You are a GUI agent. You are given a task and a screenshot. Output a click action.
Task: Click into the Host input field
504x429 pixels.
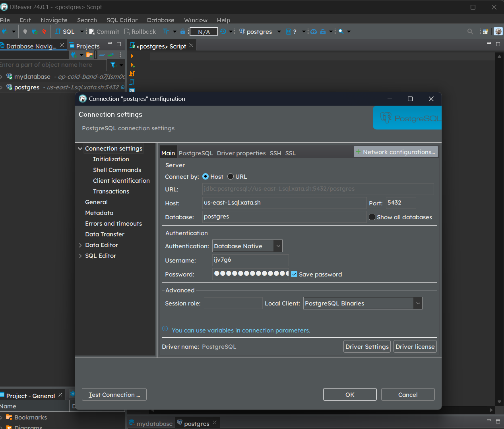coord(284,203)
